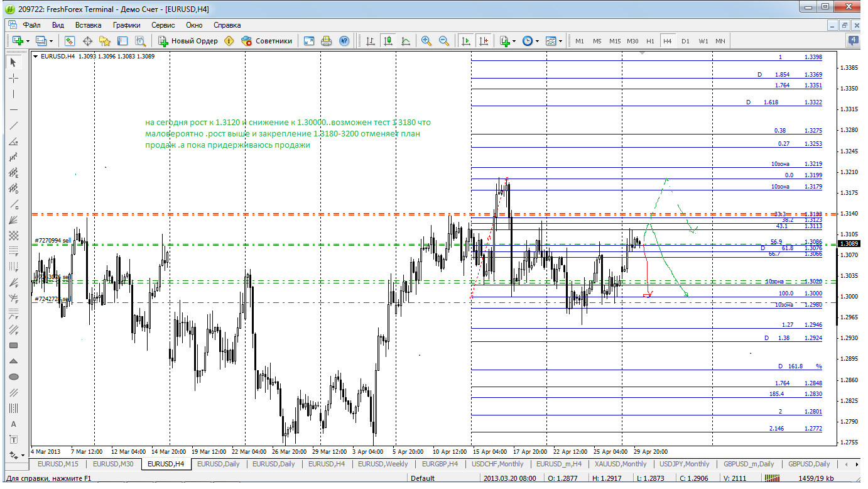Select the Crosshair tool
Image resolution: width=868 pixels, height=489 pixels.
14,78
